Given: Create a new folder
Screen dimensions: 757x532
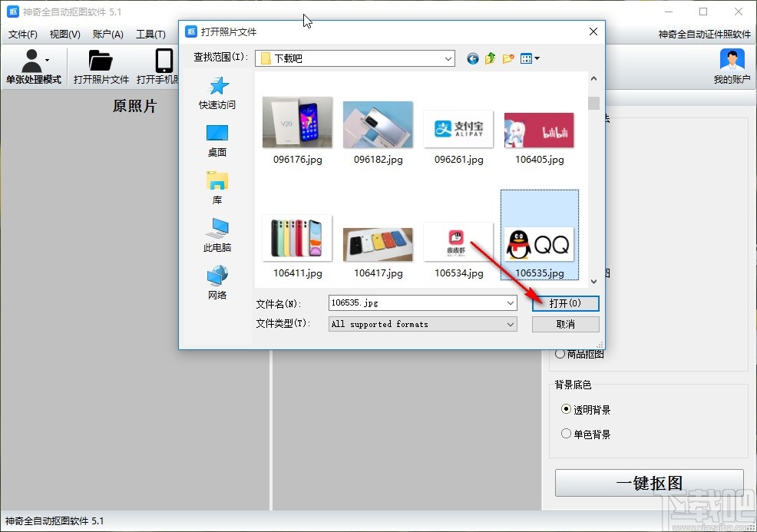Looking at the screenshot, I should (x=507, y=58).
